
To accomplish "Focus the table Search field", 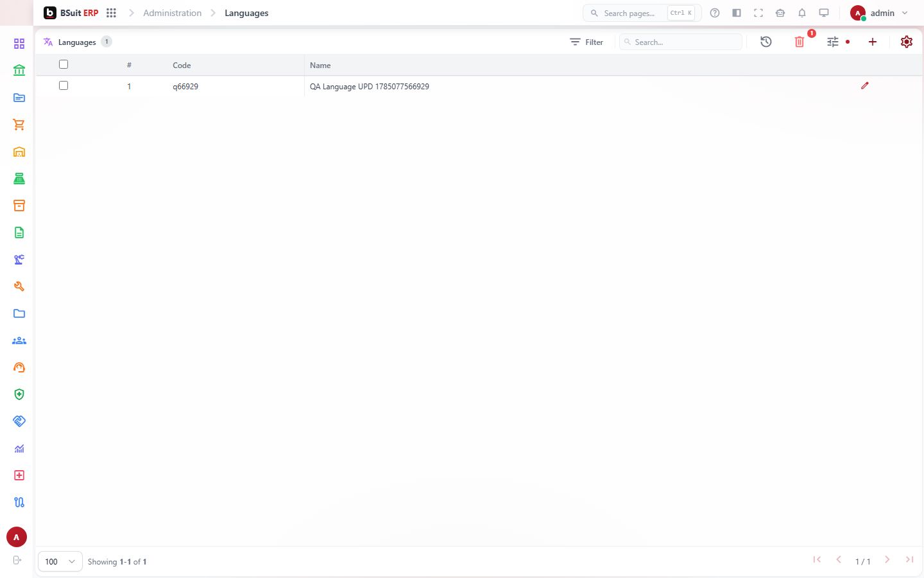I will point(681,42).
